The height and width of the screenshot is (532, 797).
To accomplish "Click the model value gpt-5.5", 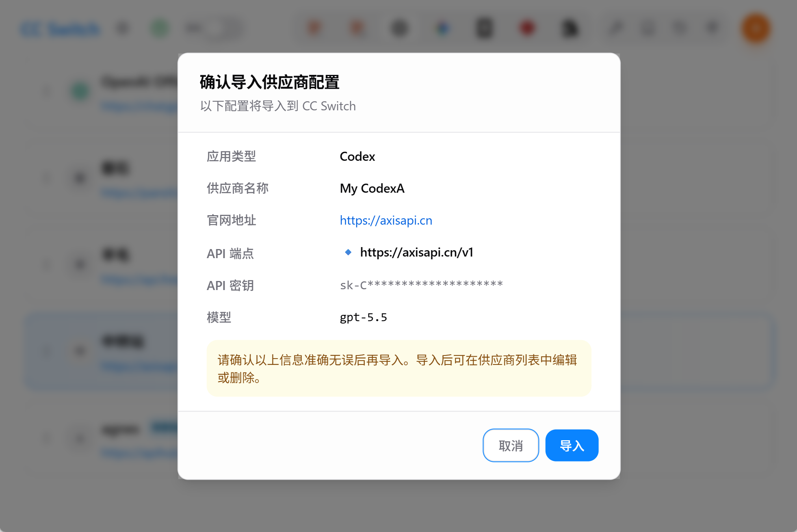I will coord(363,317).
